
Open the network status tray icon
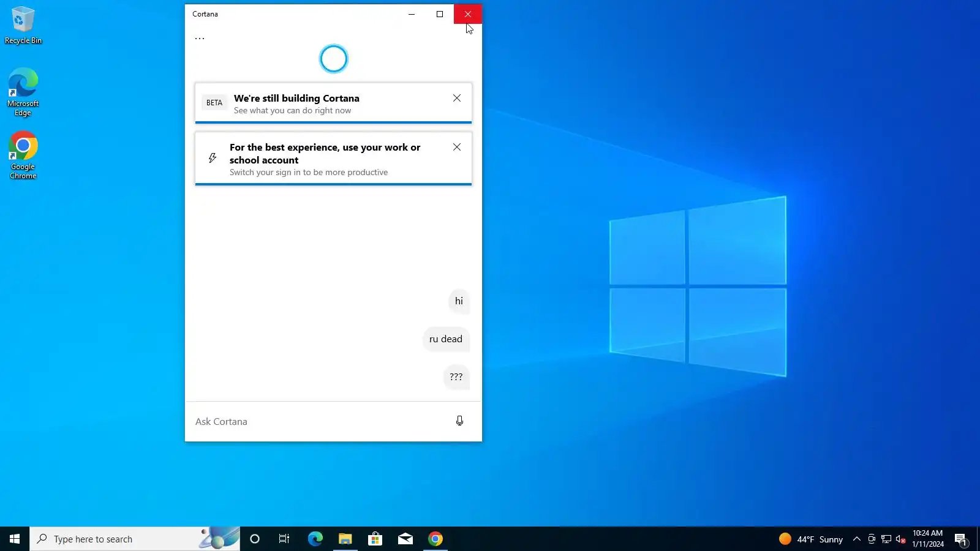[886, 539]
